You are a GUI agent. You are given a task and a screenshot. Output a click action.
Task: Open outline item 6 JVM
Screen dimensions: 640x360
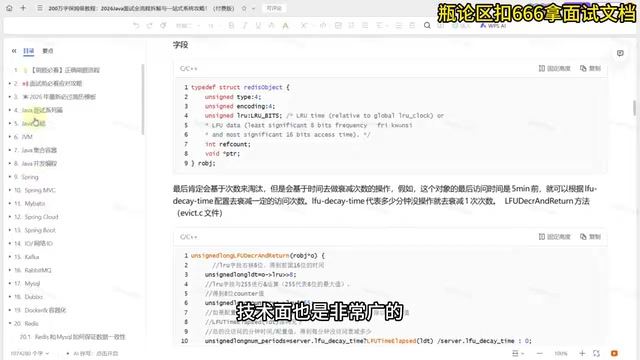23,137
